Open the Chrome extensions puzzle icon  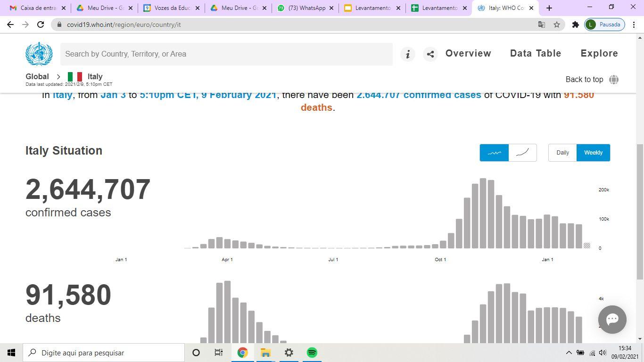[575, 25]
